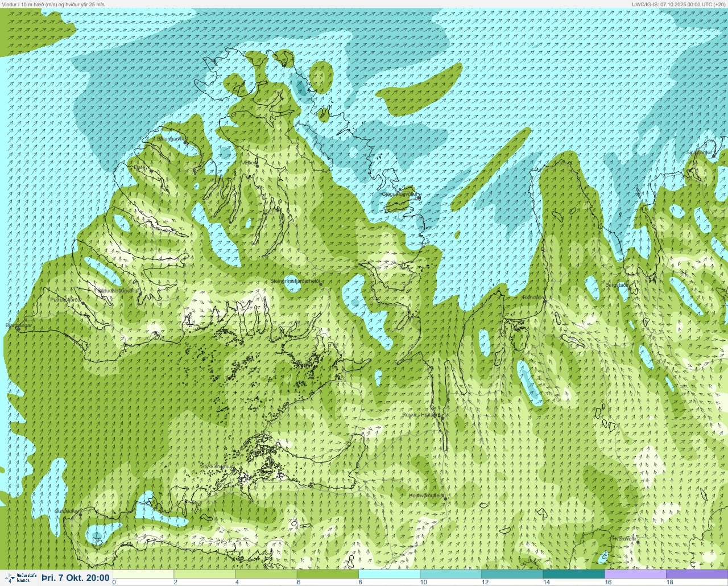The height and width of the screenshot is (586, 728).
Task: Click the Bíldudalsflugvöllur station label
Action: click(x=118, y=290)
